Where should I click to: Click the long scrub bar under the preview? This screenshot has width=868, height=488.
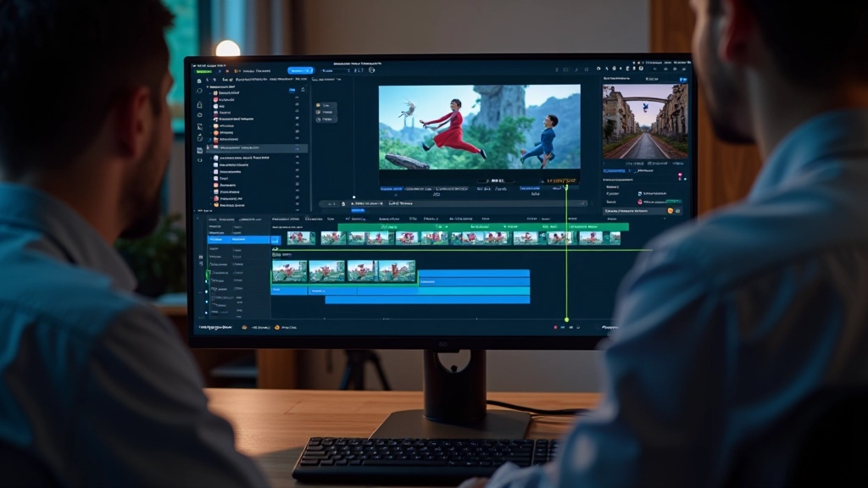(452, 203)
